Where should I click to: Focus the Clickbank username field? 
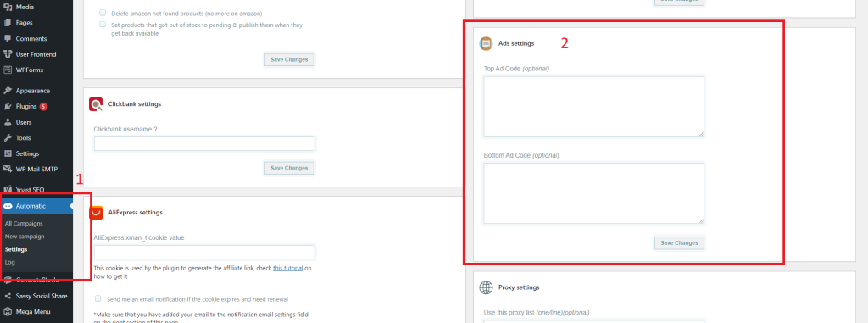(x=204, y=144)
